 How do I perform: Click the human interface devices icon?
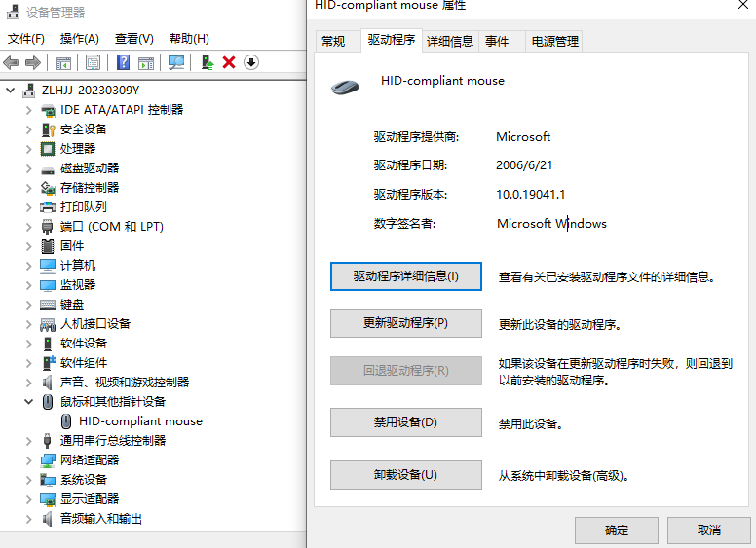(48, 324)
